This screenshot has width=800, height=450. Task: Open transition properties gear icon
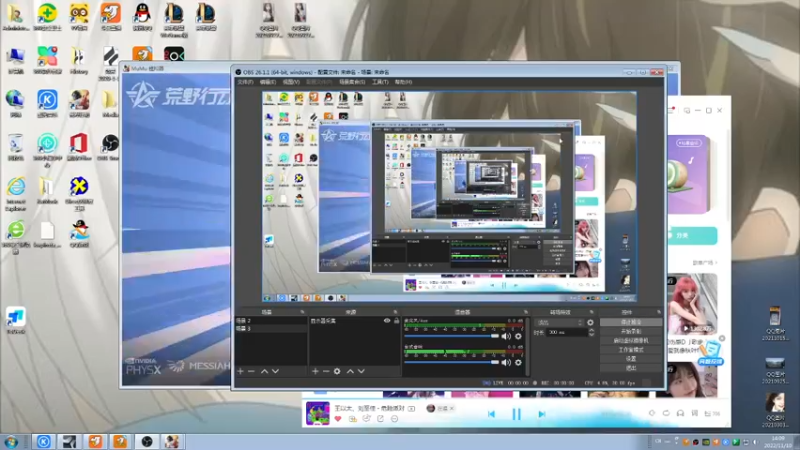click(590, 322)
